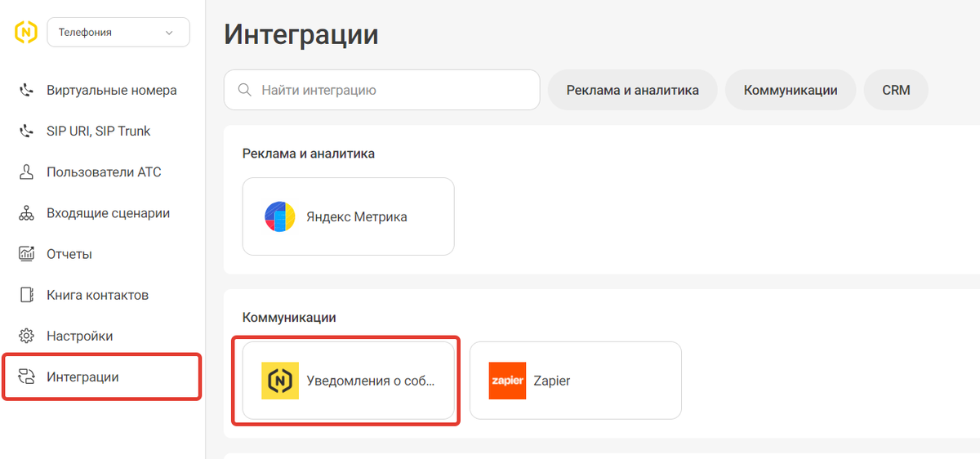Viewport: 980px width, 459px height.
Task: Filter by Реклама и аналитика chip
Action: coord(633,90)
